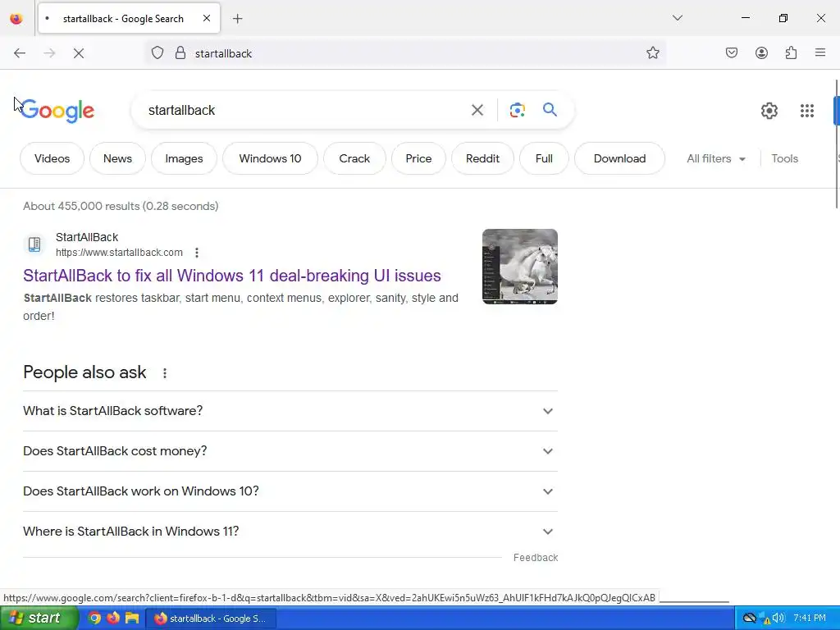Expand Does StartAllBack work on Windows 10?

pyautogui.click(x=290, y=491)
